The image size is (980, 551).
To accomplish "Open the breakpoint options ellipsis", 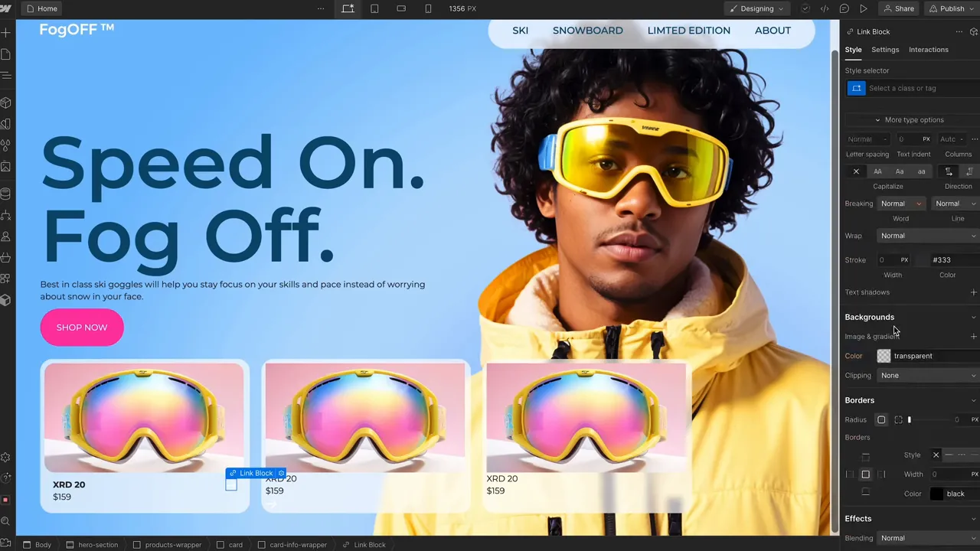I will [321, 8].
